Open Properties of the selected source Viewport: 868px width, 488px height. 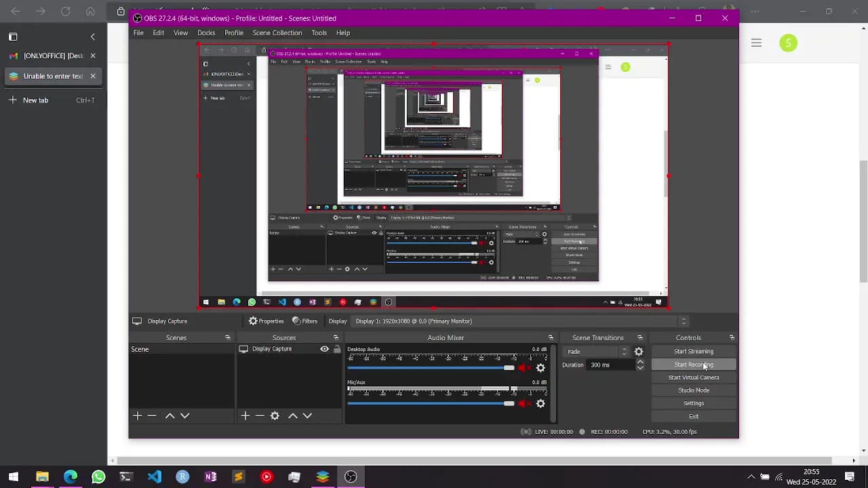(x=266, y=321)
